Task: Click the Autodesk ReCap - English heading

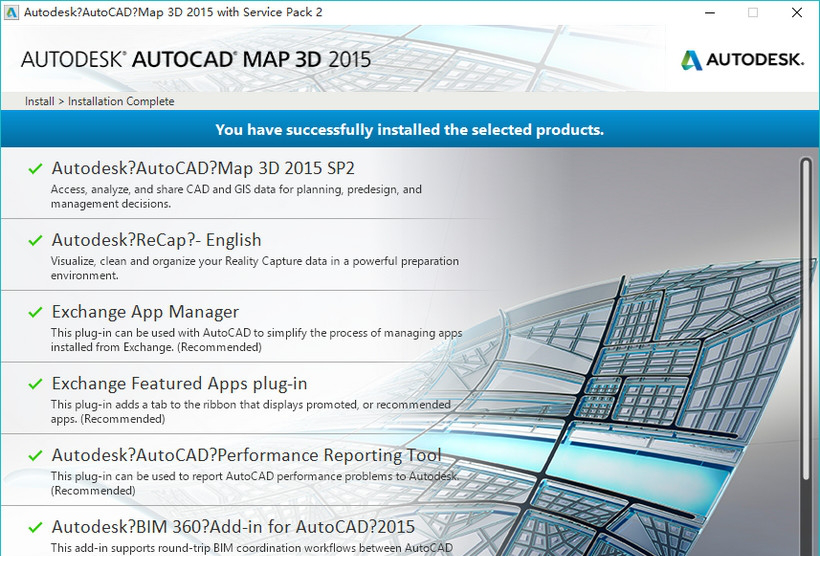Action: pos(156,240)
